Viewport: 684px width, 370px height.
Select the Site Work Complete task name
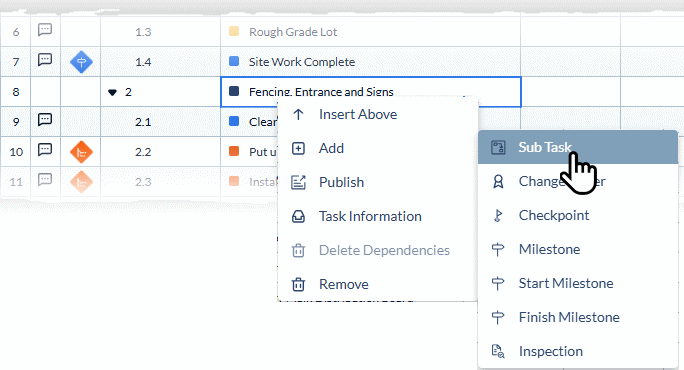click(302, 62)
